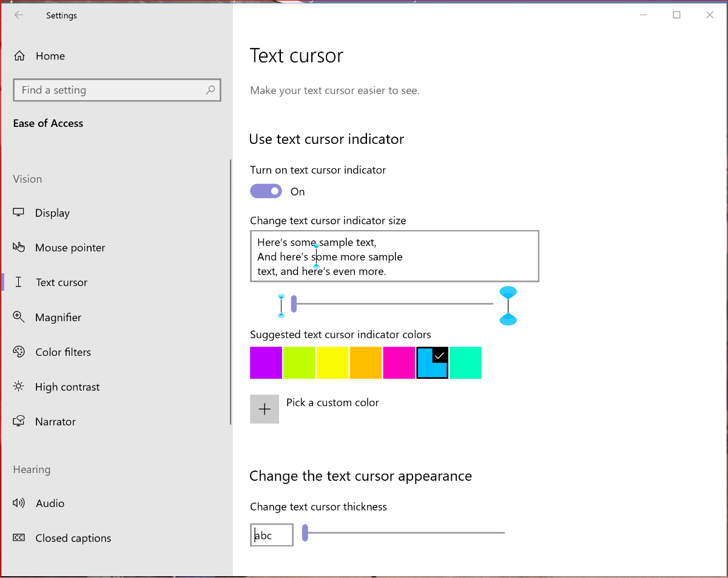Choose the purple indicator color swatch
Viewport: 728px width, 578px height.
tap(266, 363)
